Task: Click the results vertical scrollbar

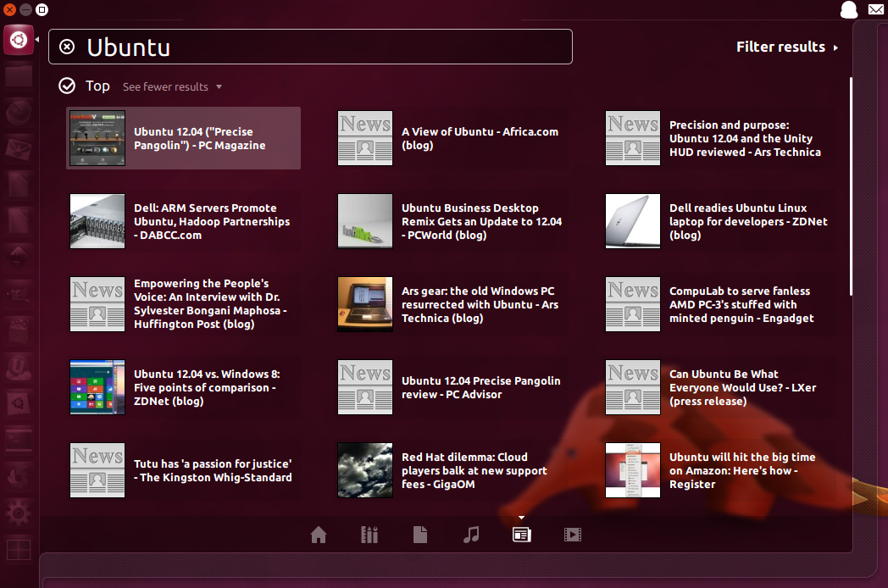Action: [x=850, y=186]
